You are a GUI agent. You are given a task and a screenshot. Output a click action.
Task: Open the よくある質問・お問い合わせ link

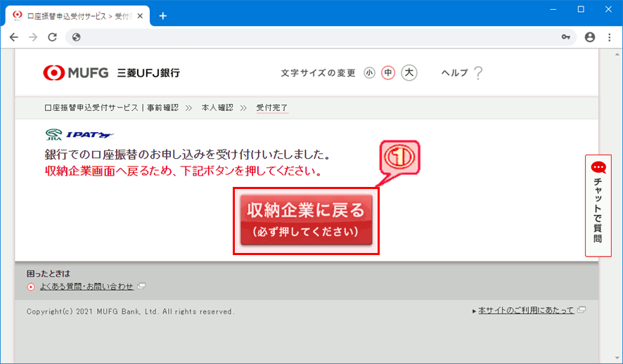click(86, 287)
